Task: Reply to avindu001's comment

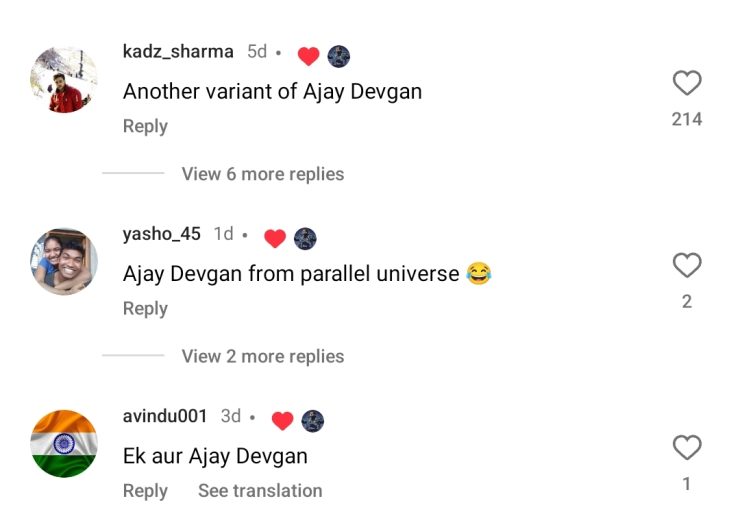Action: pyautogui.click(x=145, y=491)
